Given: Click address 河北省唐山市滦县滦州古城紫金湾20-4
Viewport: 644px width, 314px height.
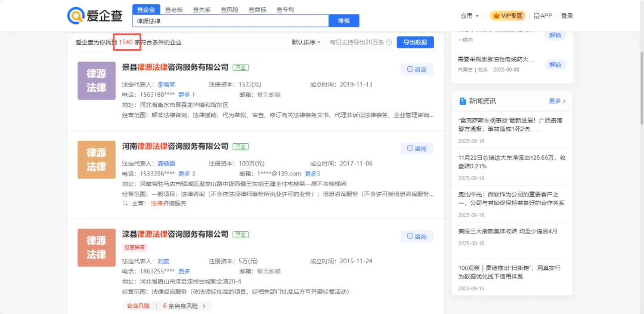Looking at the screenshot, I should pos(191,282).
